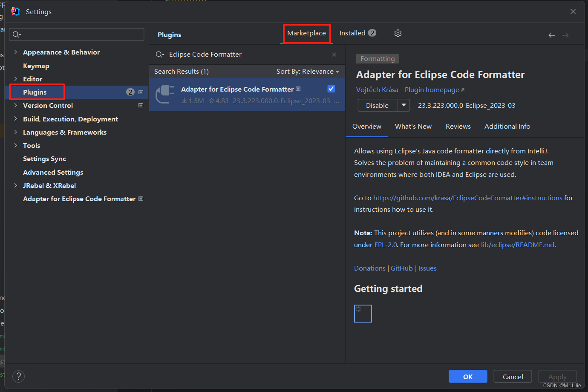This screenshot has height=392, width=588.
Task: Uncheck the Adapter for Eclipse Code Formatter checkbox
Action: pyautogui.click(x=331, y=89)
